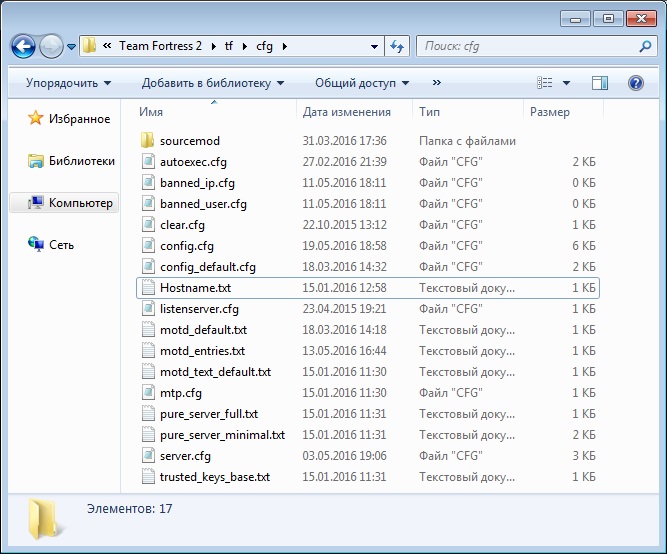Image resolution: width=667 pixels, height=554 pixels.
Task: Click the folder icon in address bar
Action: (x=89, y=46)
